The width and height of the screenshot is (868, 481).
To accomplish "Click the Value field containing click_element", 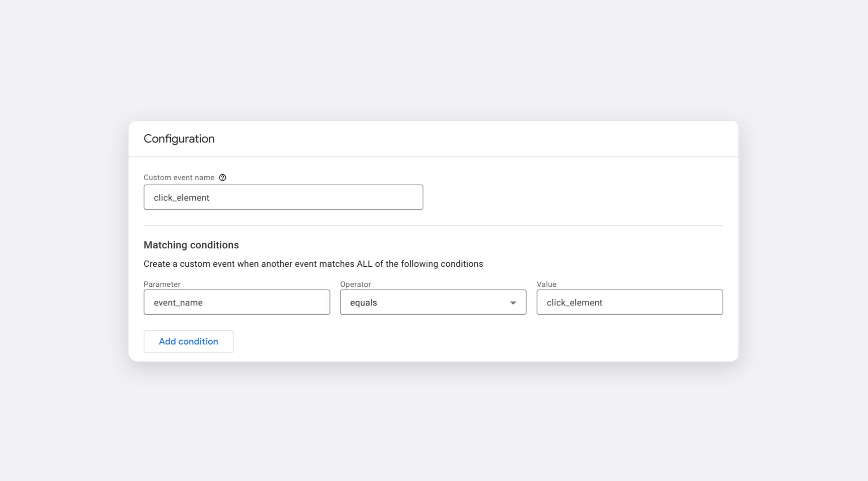I will (630, 302).
